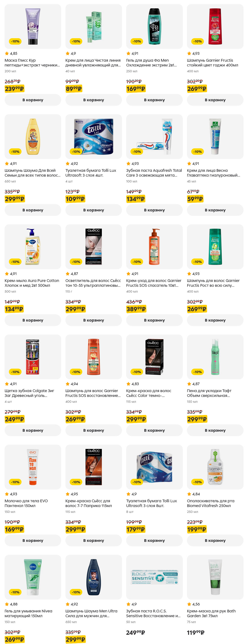Open Крем для лица Весна Главаптека title
This screenshot has height=644, width=246.
tap(213, 173)
